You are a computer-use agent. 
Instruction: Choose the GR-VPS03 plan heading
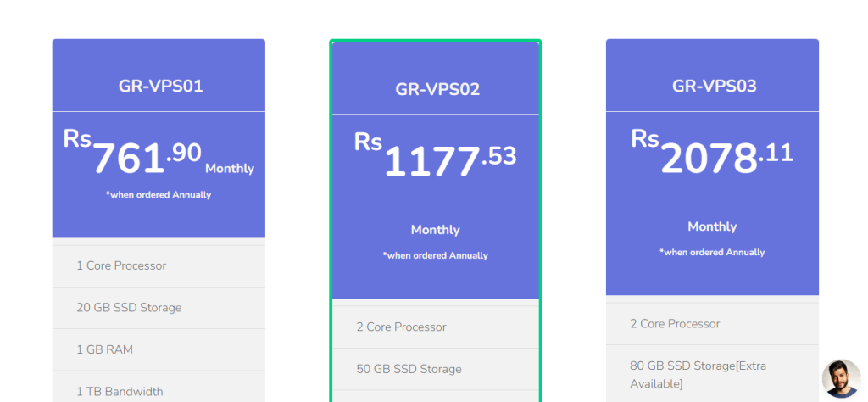point(714,86)
